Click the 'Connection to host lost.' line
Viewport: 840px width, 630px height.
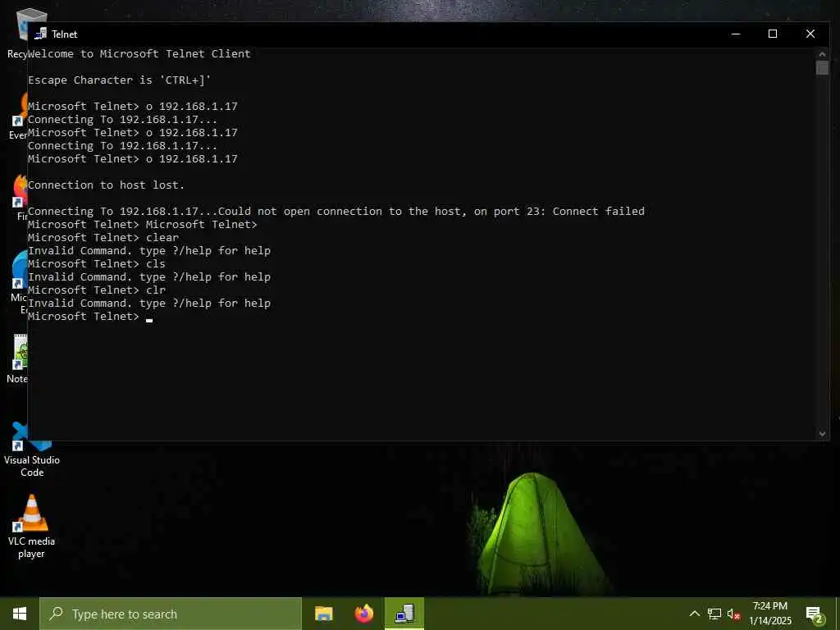[x=106, y=185]
